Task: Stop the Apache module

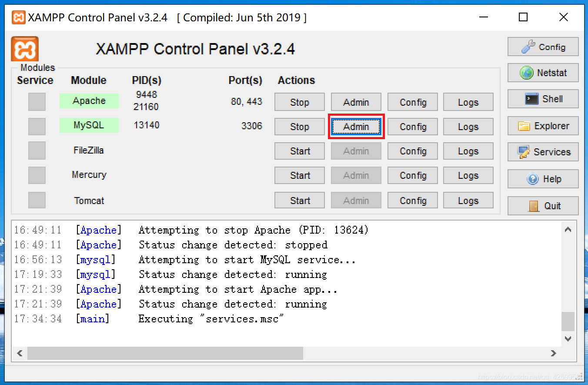Action: (x=300, y=102)
